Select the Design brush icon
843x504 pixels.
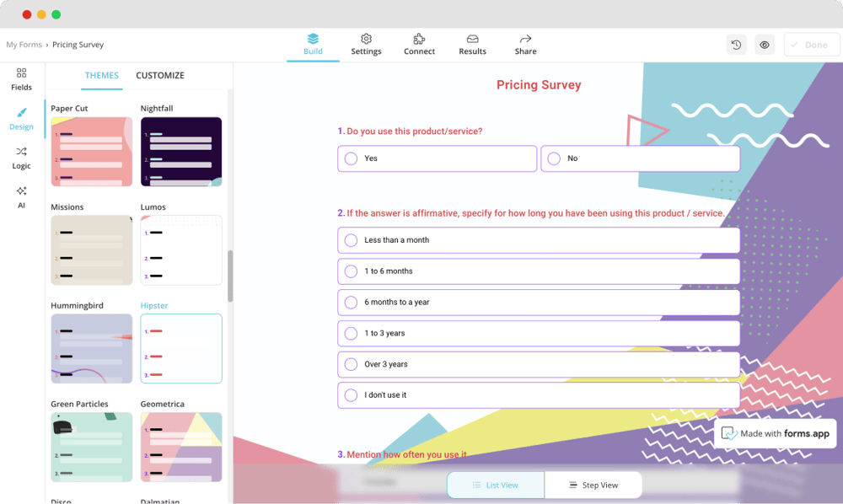[x=21, y=113]
